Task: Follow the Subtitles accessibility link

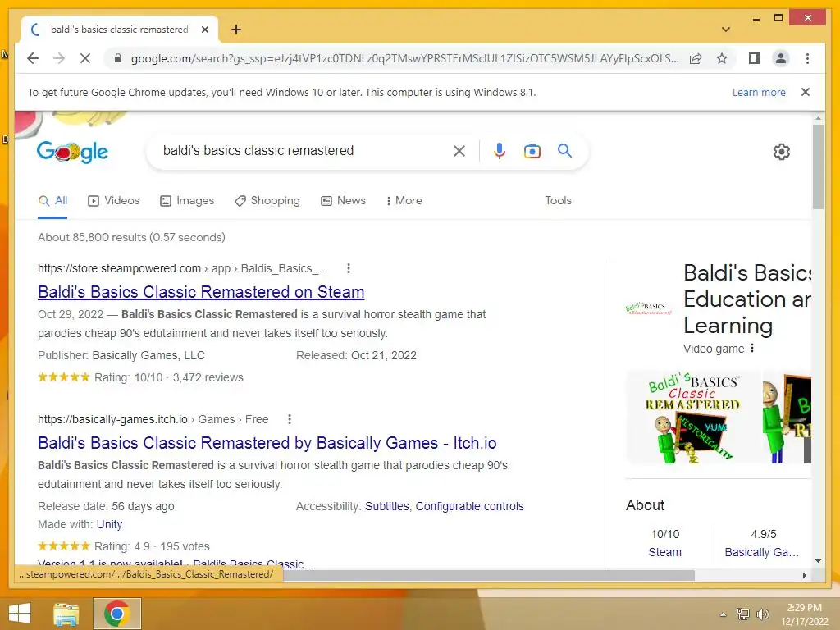Action: click(x=387, y=506)
